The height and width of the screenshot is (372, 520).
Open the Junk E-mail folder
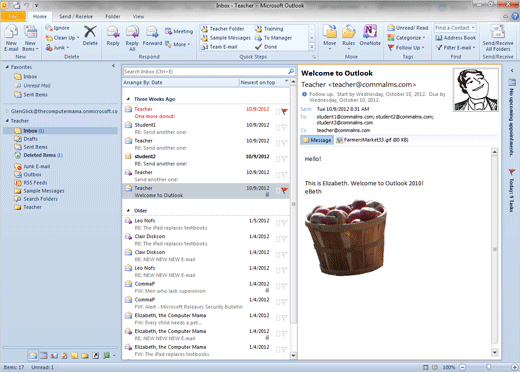32,166
